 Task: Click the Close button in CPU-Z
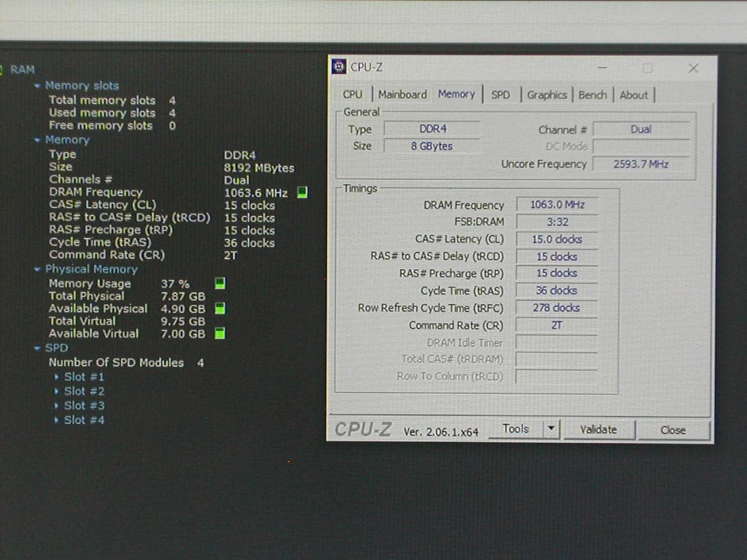[x=672, y=430]
